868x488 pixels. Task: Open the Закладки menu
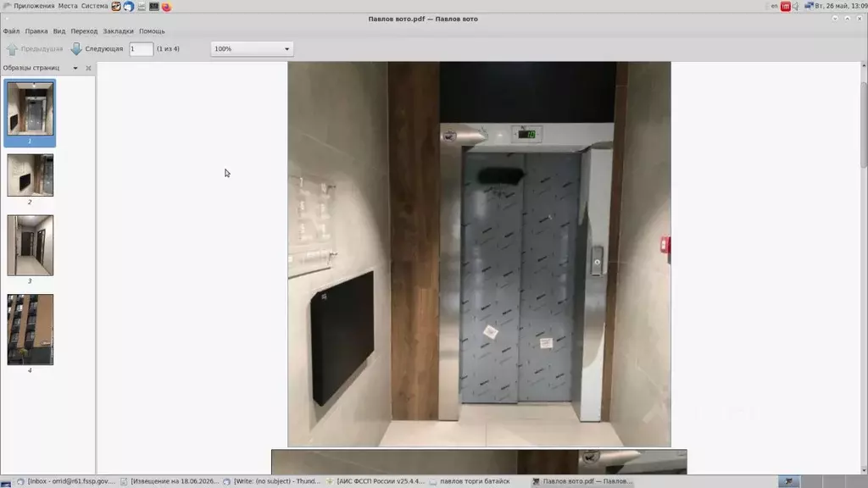click(118, 31)
